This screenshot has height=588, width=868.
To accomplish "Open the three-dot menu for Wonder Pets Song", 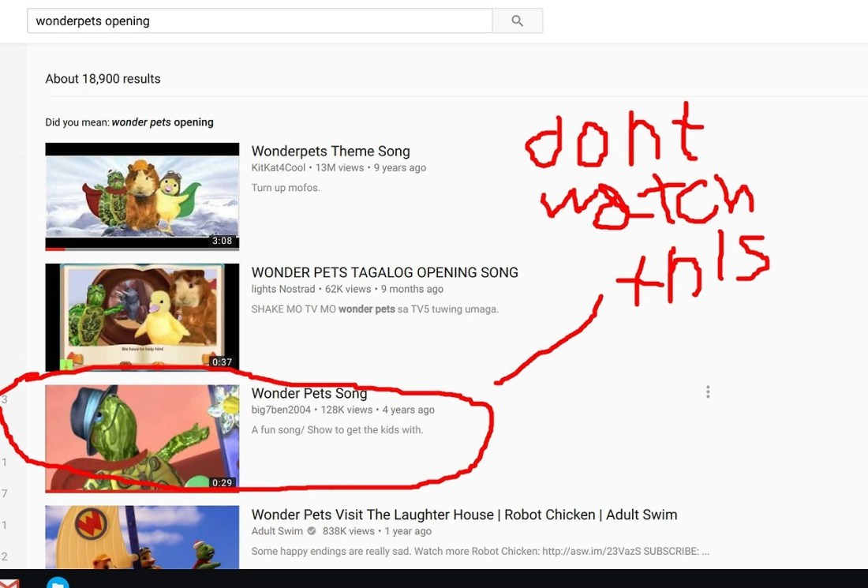I will pyautogui.click(x=708, y=392).
